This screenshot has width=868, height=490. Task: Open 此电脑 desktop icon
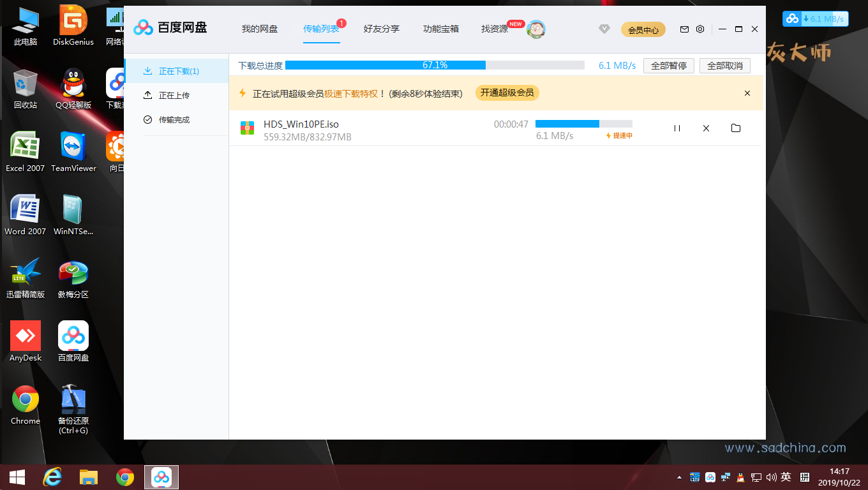(x=26, y=27)
